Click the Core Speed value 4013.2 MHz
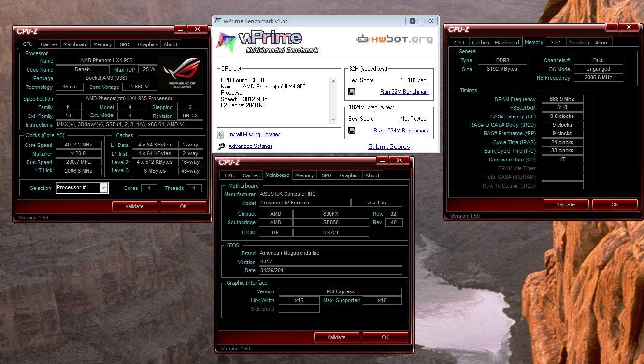 tap(78, 145)
